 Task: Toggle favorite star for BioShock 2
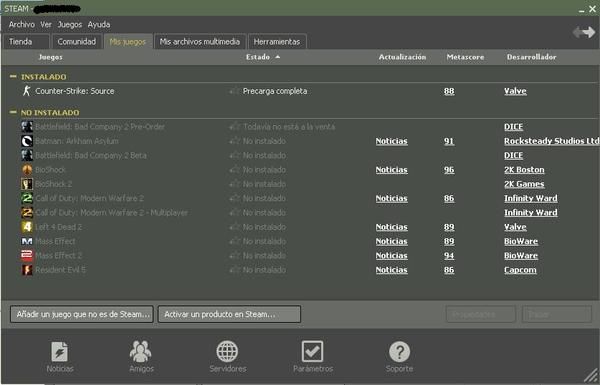click(x=234, y=184)
